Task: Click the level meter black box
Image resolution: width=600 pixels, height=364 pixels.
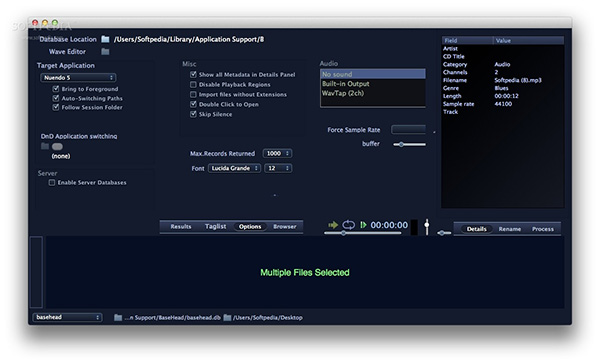Action: point(414,227)
